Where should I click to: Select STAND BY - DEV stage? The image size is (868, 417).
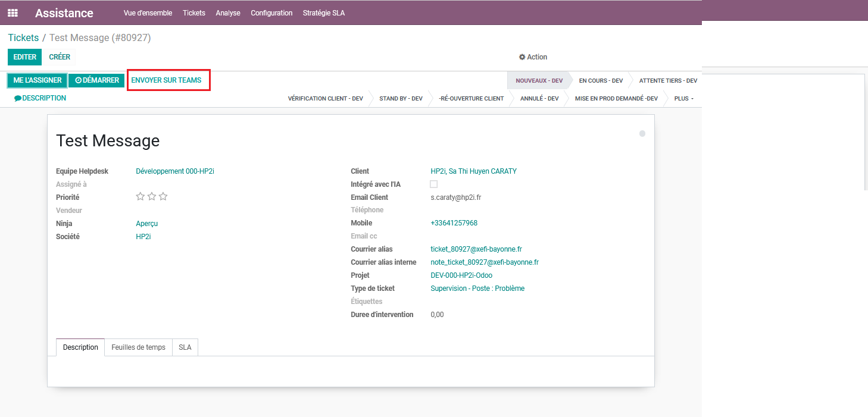tap(401, 99)
